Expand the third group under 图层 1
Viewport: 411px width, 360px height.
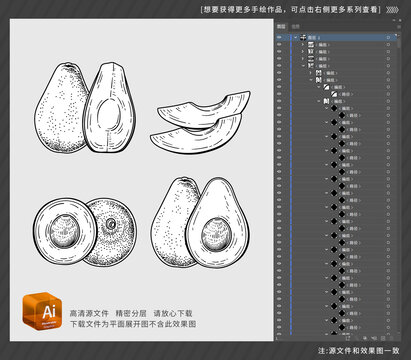click(x=303, y=59)
